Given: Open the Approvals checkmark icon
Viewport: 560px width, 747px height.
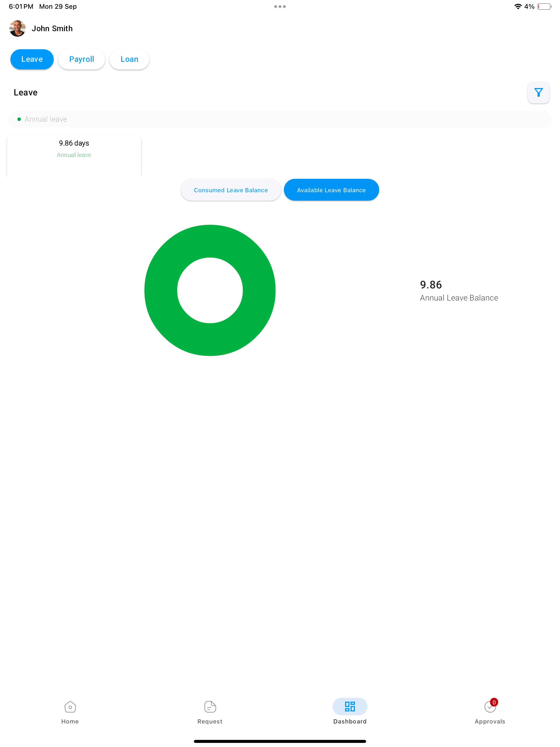Looking at the screenshot, I should point(490,707).
